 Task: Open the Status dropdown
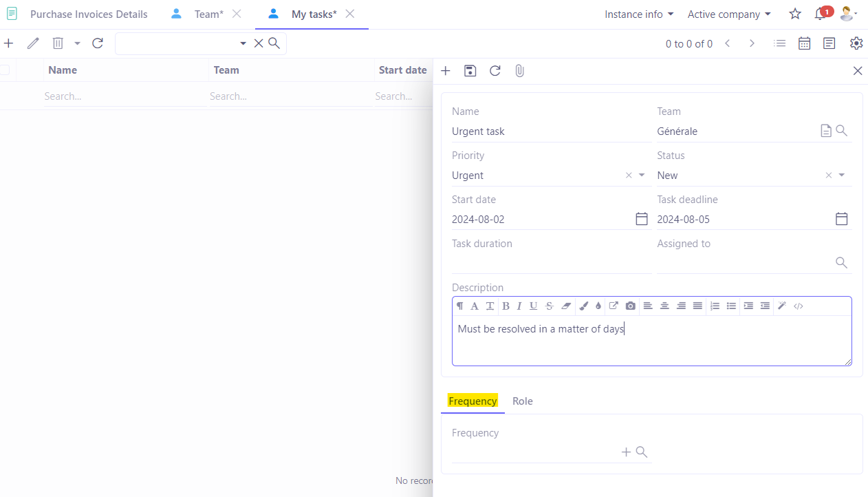[x=841, y=175]
